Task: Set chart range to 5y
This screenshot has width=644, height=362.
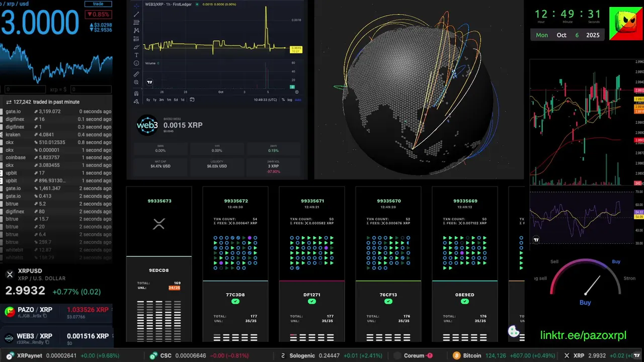Action: pyautogui.click(x=148, y=100)
